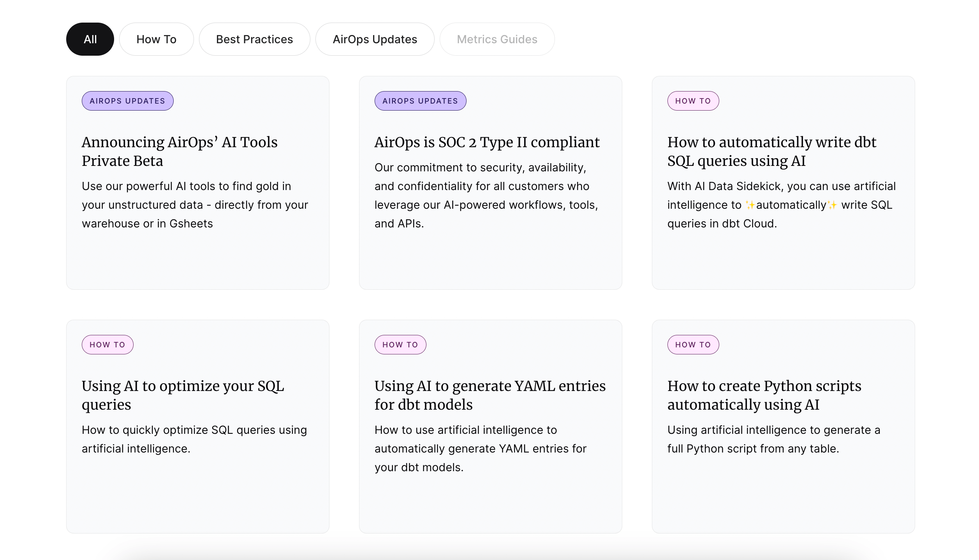Select the All filter pill

[90, 39]
